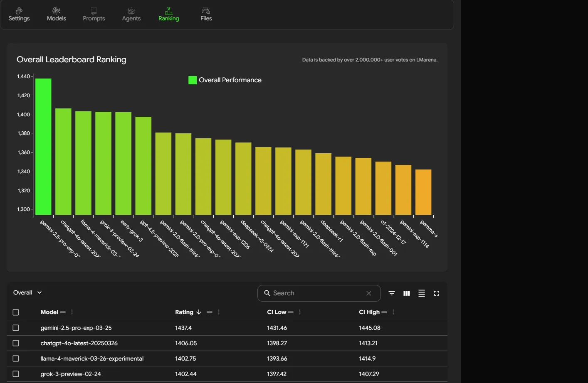
Task: Go to the Settings tab
Action: pos(19,14)
